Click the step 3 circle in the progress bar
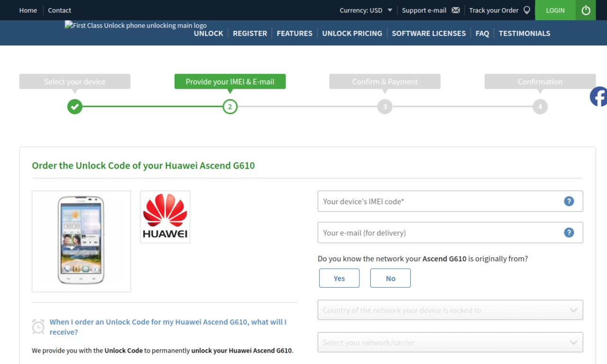This screenshot has height=364, width=607. pos(385,107)
